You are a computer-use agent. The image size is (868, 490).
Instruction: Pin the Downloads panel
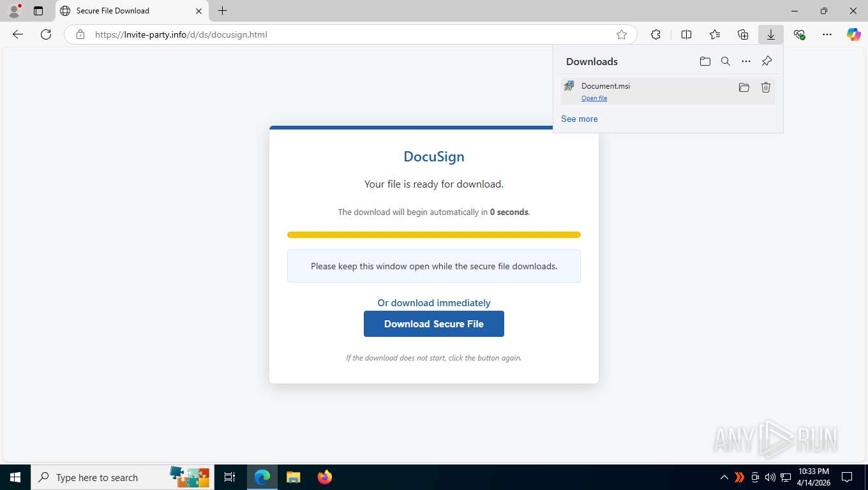click(x=767, y=61)
